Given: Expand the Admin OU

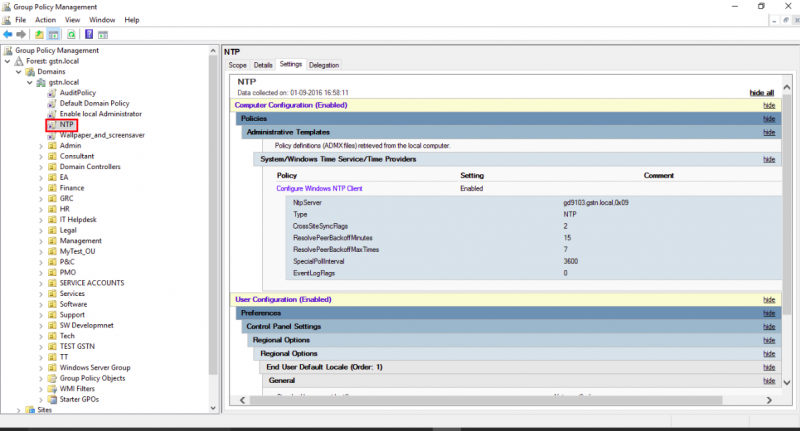Looking at the screenshot, I should pos(41,146).
